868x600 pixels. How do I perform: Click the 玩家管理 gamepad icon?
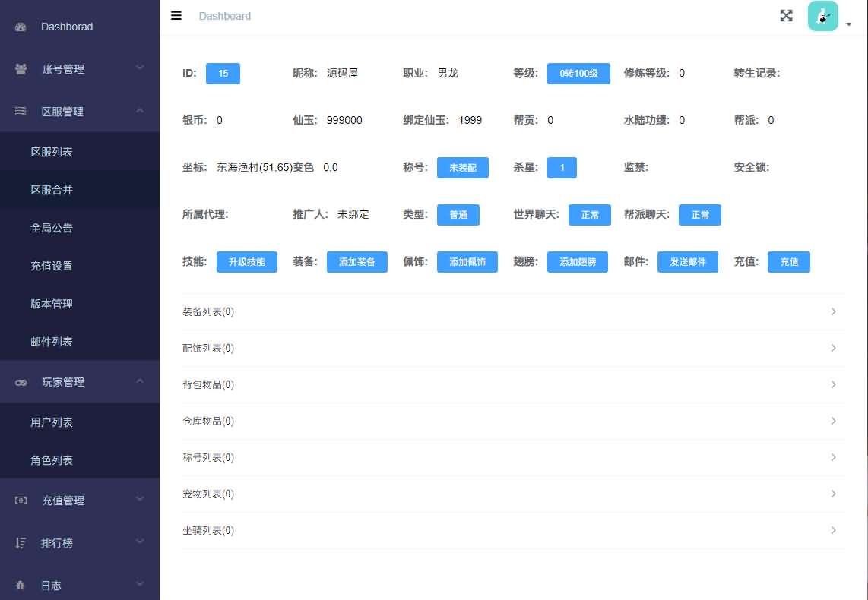[x=21, y=383]
